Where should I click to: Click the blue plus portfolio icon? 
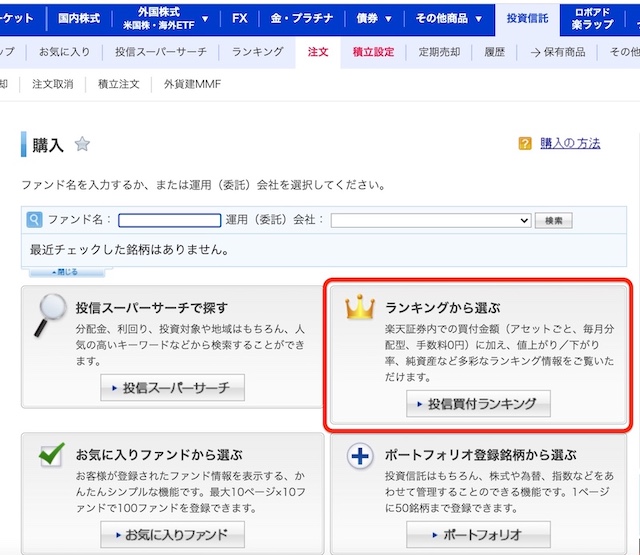[359, 456]
